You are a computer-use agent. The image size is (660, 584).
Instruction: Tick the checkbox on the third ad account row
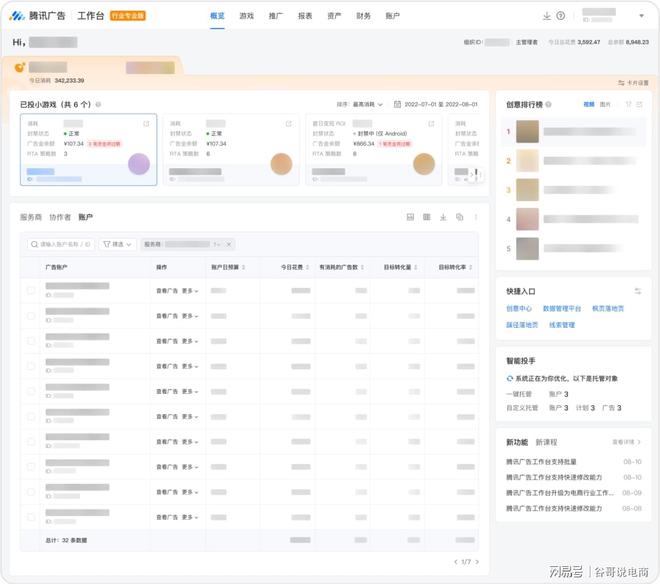pos(31,341)
